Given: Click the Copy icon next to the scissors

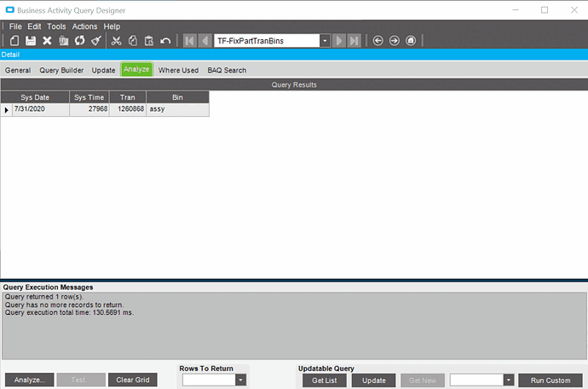Looking at the screenshot, I should (x=133, y=41).
